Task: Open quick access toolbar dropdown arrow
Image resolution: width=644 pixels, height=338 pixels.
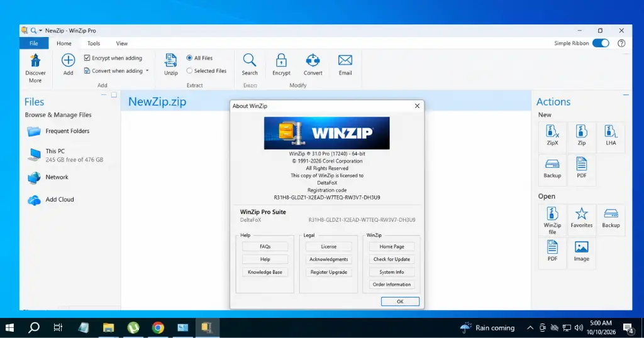Action: click(40, 31)
